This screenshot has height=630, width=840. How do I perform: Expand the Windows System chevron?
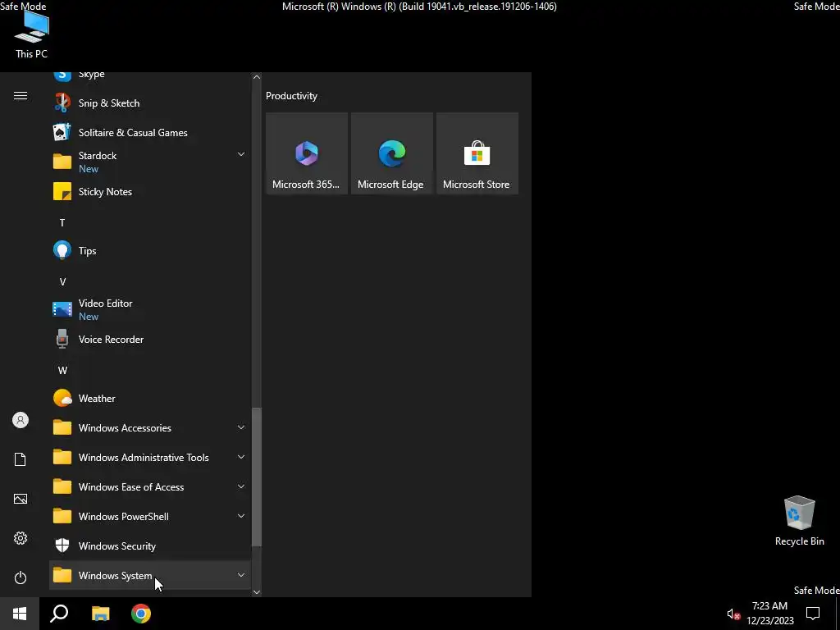(241, 575)
